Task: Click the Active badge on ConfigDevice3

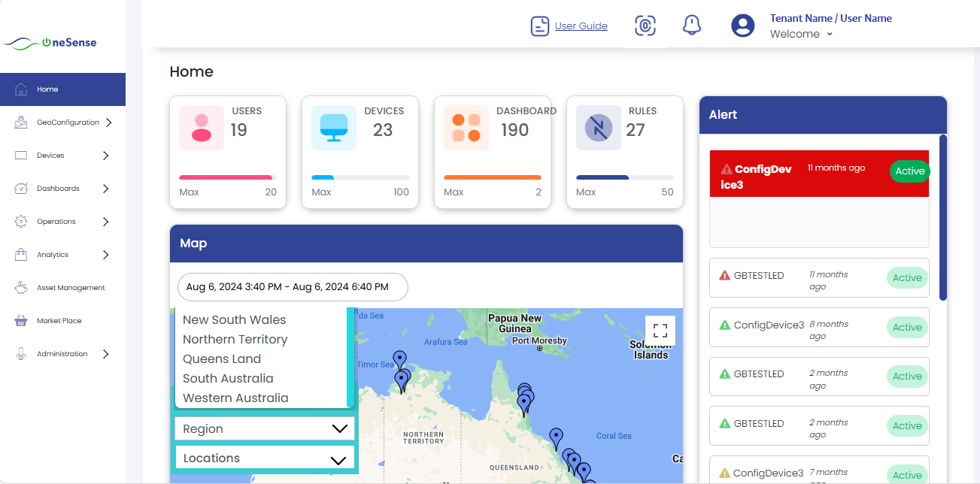Action: tap(907, 327)
